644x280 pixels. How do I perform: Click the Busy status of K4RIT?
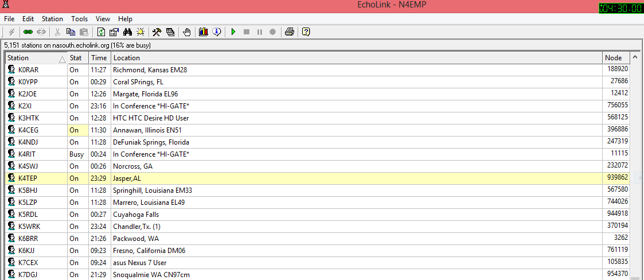pos(76,154)
